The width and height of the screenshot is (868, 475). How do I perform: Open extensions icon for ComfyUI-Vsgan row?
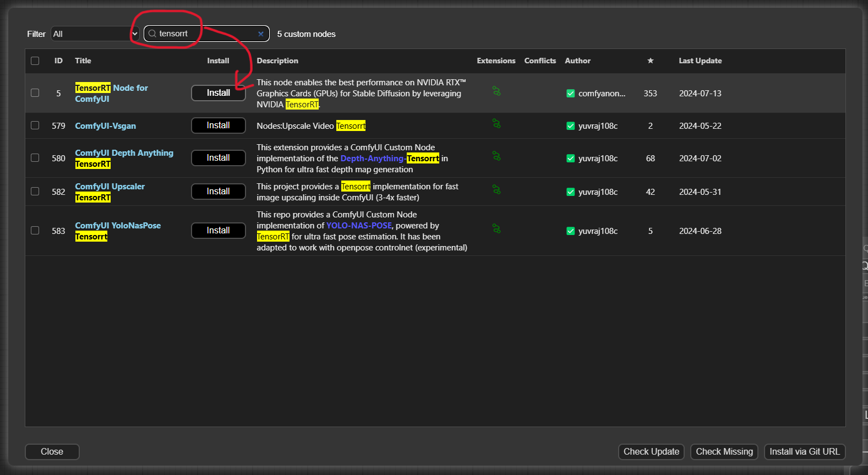(496, 124)
